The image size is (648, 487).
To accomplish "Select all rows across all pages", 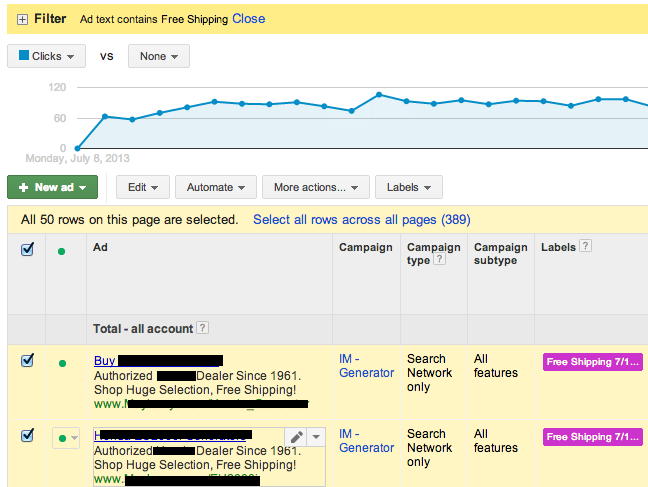I will [x=361, y=219].
